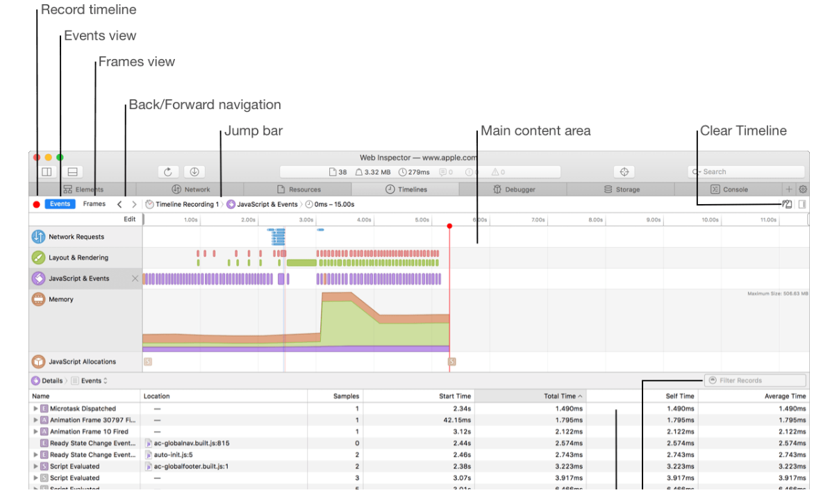This screenshot has height=504, width=830.
Task: Select the Events view toggle
Action: [60, 204]
